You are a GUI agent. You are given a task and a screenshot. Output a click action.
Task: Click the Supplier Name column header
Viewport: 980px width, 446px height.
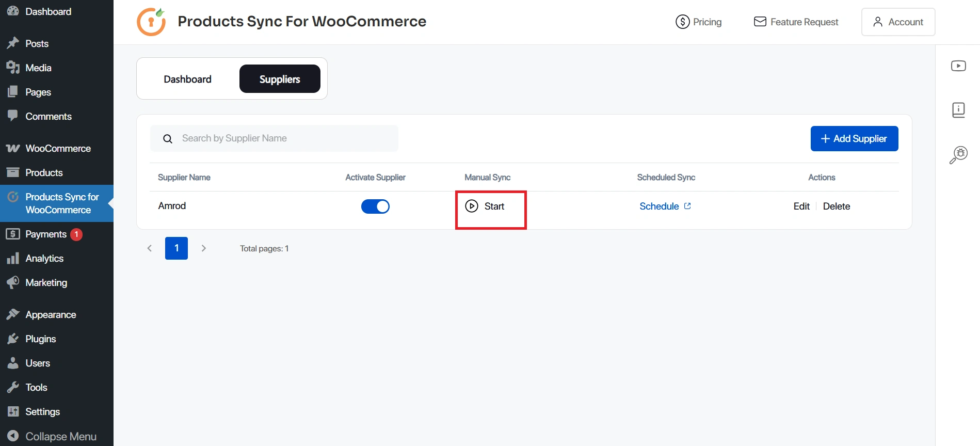coord(184,177)
